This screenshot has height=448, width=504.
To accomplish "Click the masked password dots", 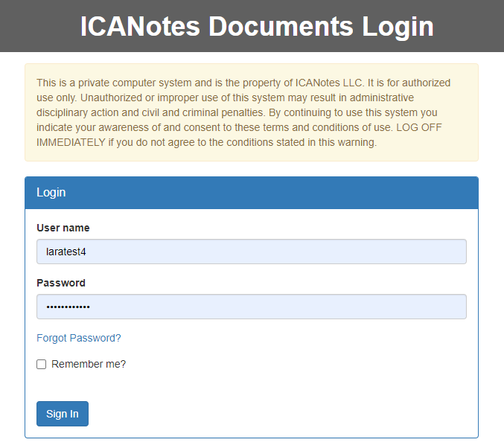I will [x=68, y=307].
